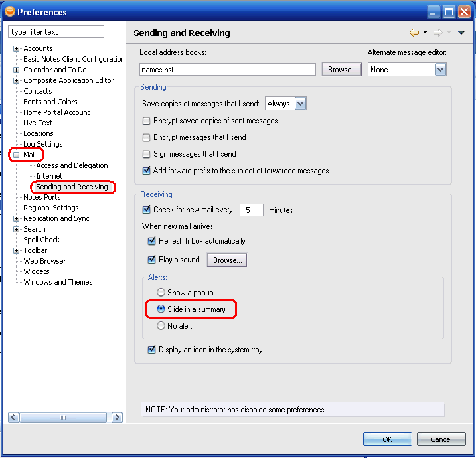The height and width of the screenshot is (458, 476).
Task: Open the Save copies Always dropdown
Action: click(x=300, y=104)
